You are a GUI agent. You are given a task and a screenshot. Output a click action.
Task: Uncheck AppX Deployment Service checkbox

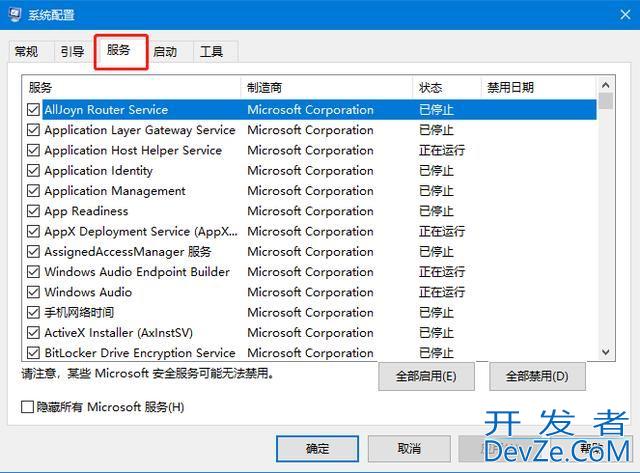33,231
